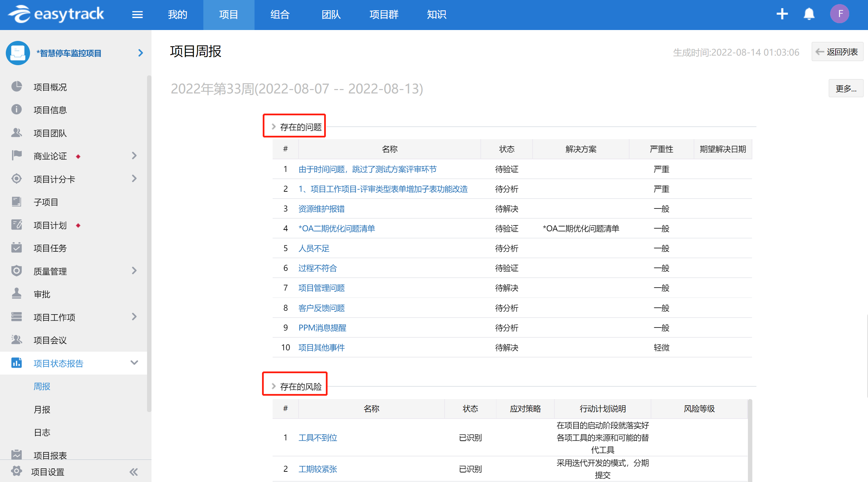868x482 pixels.
Task: Click the risk table vertical scrollbar
Action: [x=750, y=440]
